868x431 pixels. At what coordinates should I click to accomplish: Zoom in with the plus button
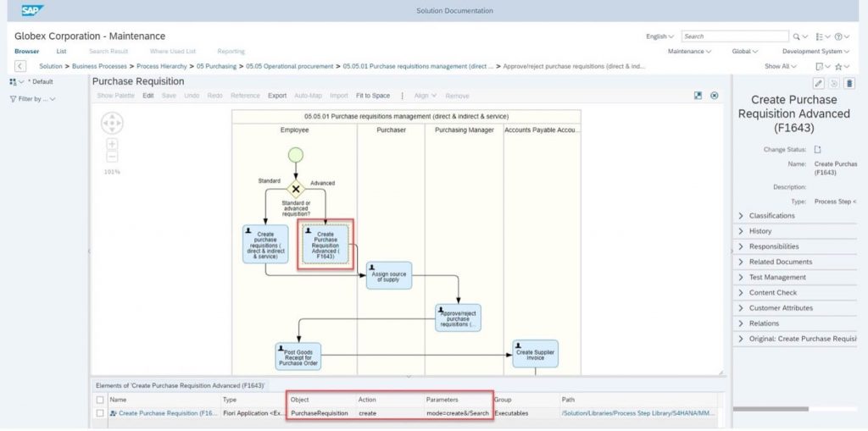tap(112, 144)
